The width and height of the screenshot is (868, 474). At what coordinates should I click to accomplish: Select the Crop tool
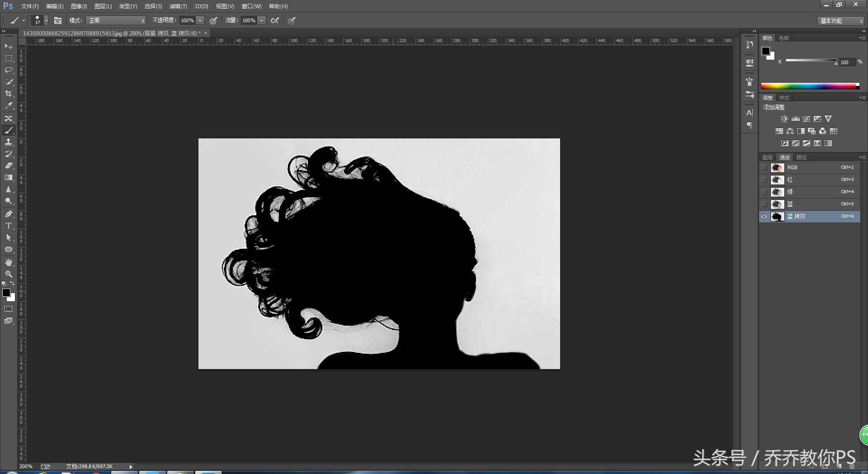pos(9,94)
